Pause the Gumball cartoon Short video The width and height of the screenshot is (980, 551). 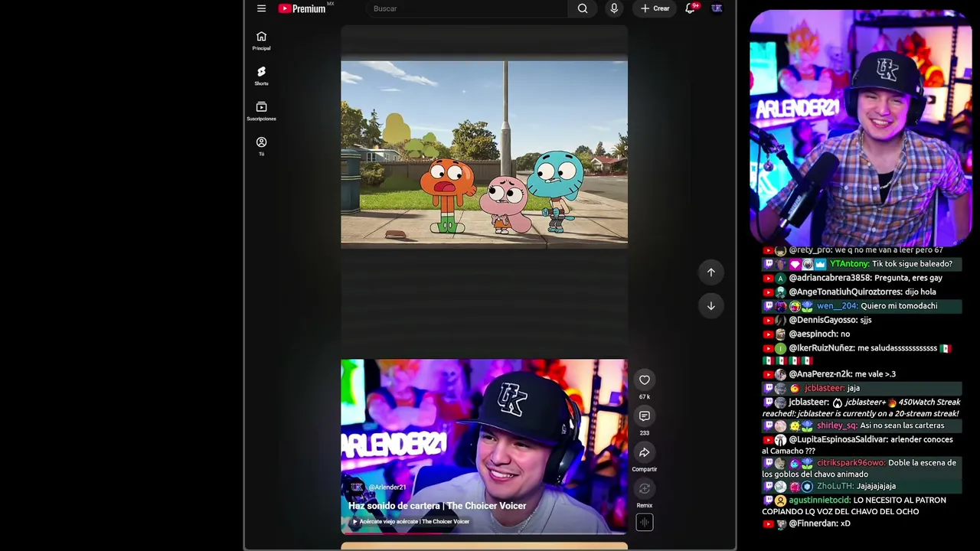[x=484, y=154]
